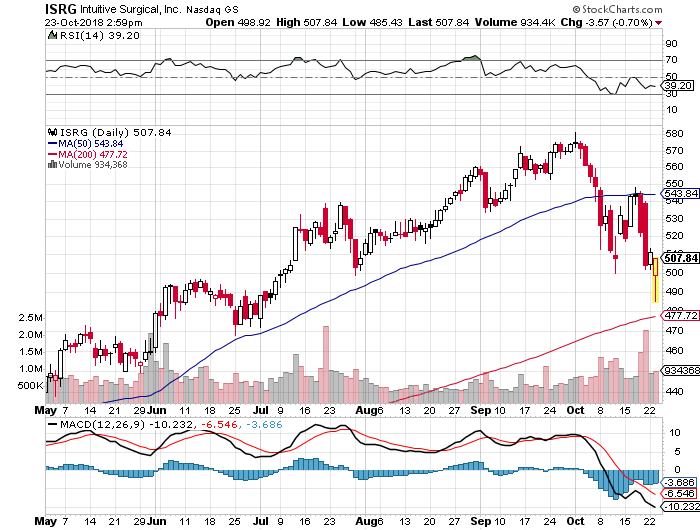The width and height of the screenshot is (700, 530).
Task: Click the ISRG (Daily) 507.84 legend text
Action: point(116,133)
